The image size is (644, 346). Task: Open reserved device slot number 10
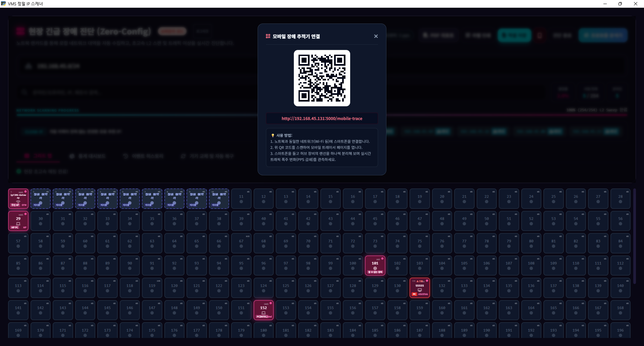coord(219,198)
